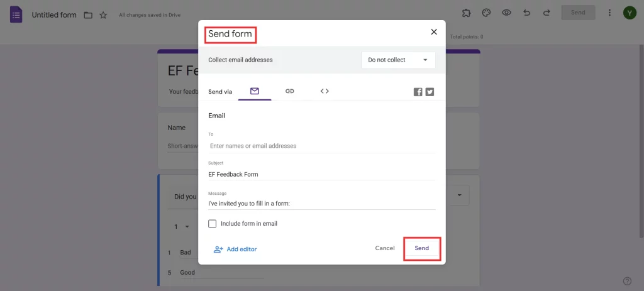Customize theme with the palette icon
This screenshot has width=644, height=291.
(x=486, y=13)
